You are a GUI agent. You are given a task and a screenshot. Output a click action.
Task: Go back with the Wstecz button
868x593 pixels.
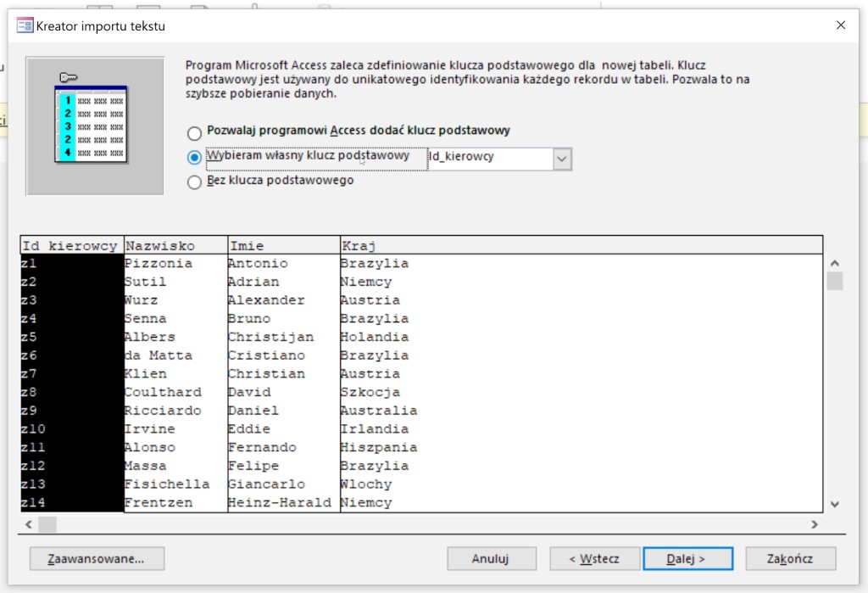pyautogui.click(x=594, y=558)
